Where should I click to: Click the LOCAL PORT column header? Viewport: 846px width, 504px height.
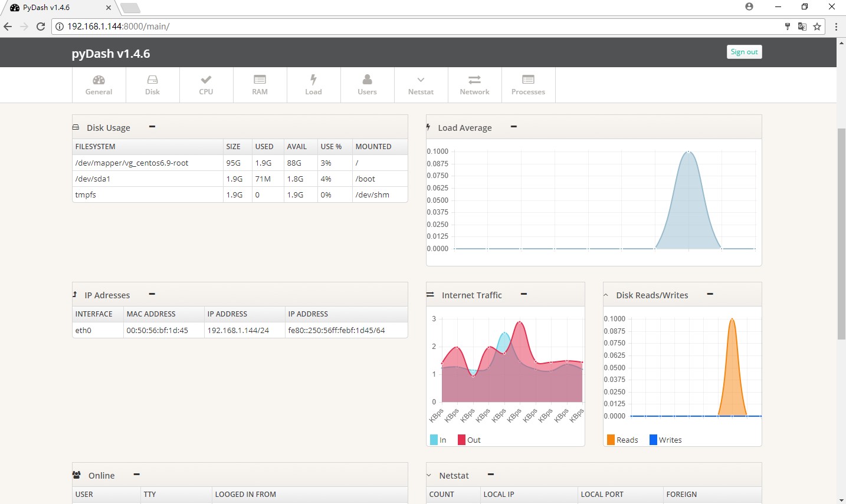click(621, 494)
